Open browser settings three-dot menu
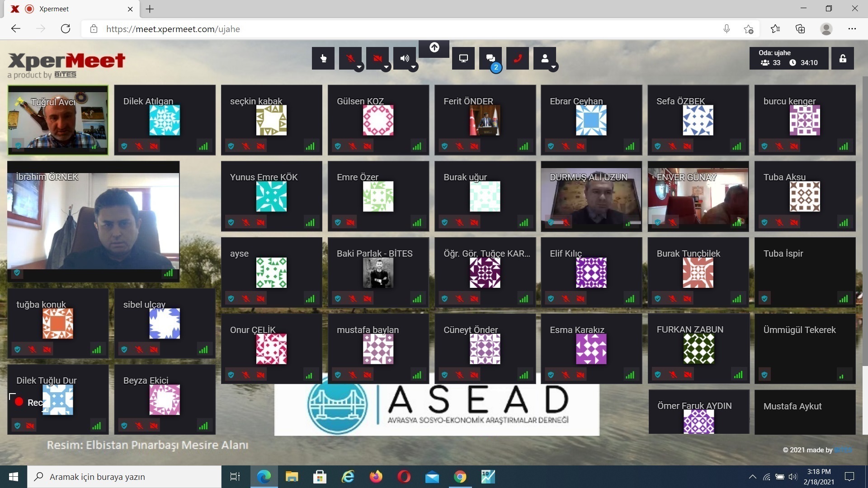Image resolution: width=868 pixels, height=488 pixels. (852, 29)
